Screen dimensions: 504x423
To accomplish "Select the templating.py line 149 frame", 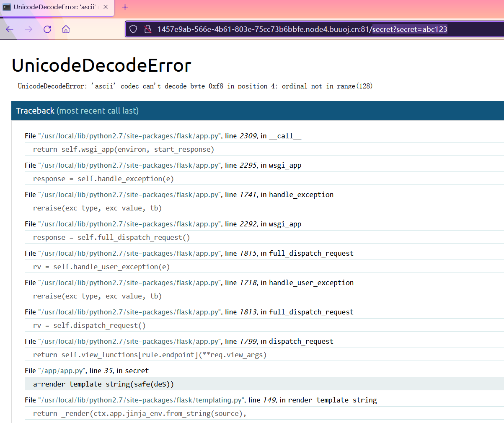I will (x=200, y=400).
